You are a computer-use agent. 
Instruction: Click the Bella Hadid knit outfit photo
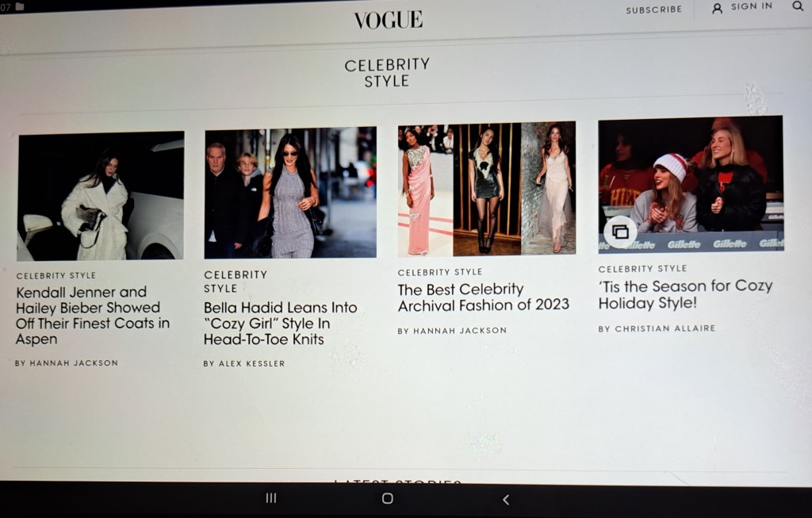tap(290, 193)
